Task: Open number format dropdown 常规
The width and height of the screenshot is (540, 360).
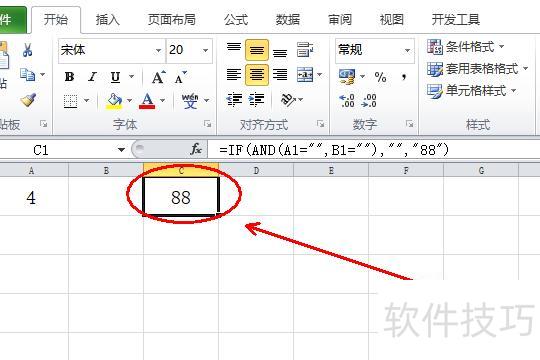Action: pyautogui.click(x=407, y=51)
